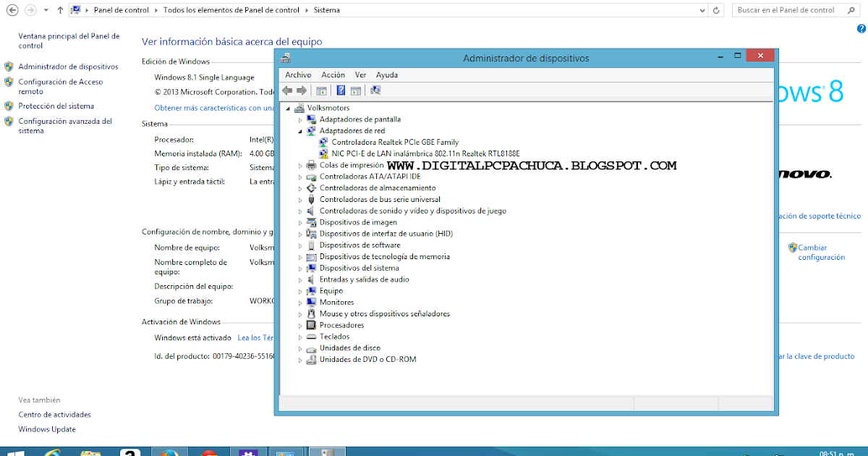This screenshot has height=456, width=868.
Task: Go up one level with the up arrow
Action: click(60, 10)
